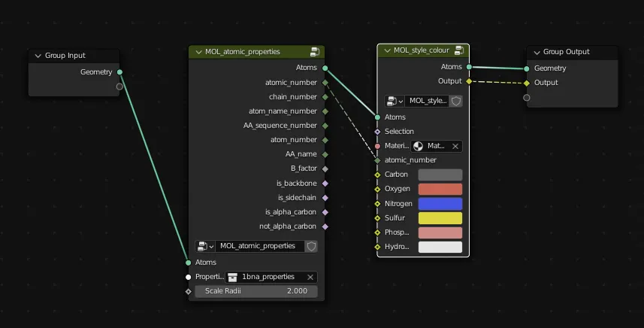644x328 pixels.
Task: Click Geometry input socket on Group Output
Action: [x=527, y=68]
